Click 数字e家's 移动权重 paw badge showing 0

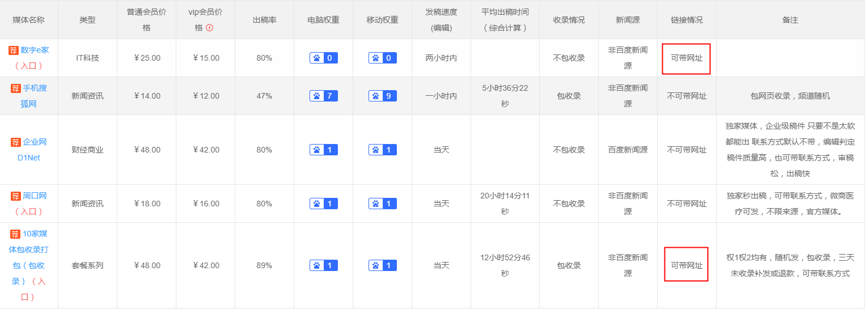tap(383, 58)
